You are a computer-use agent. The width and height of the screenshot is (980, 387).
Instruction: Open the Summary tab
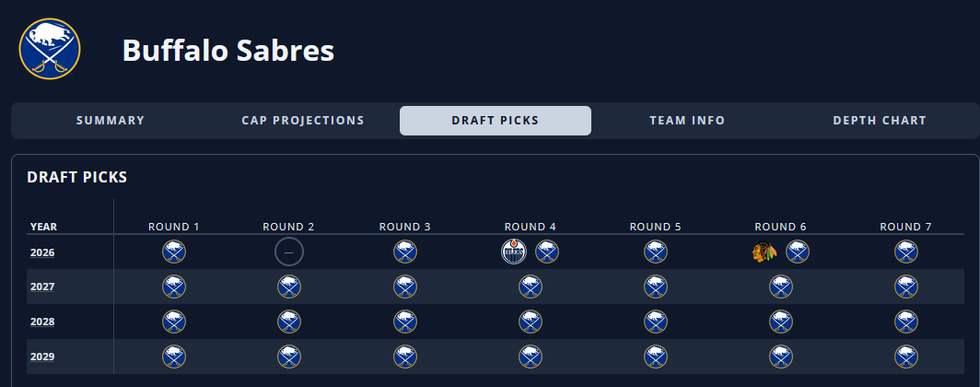111,121
